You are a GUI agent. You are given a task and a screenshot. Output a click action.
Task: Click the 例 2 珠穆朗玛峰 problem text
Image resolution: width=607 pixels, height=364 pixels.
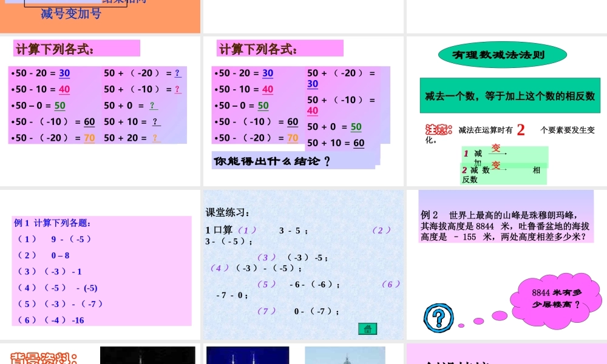coord(505,226)
